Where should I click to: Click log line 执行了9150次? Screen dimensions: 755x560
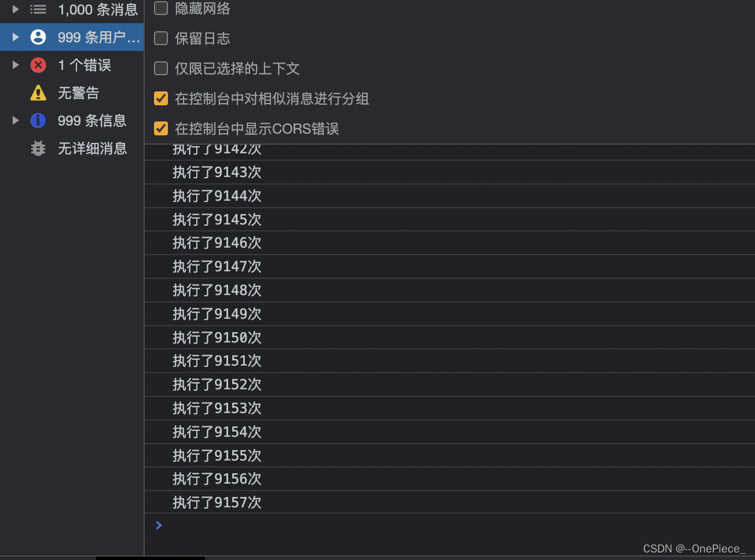(x=450, y=338)
